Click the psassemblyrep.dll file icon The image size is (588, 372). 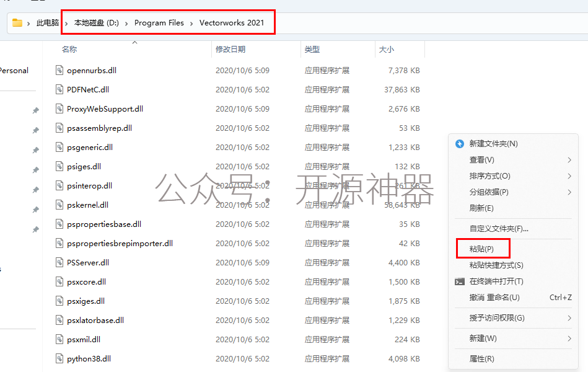(x=59, y=128)
